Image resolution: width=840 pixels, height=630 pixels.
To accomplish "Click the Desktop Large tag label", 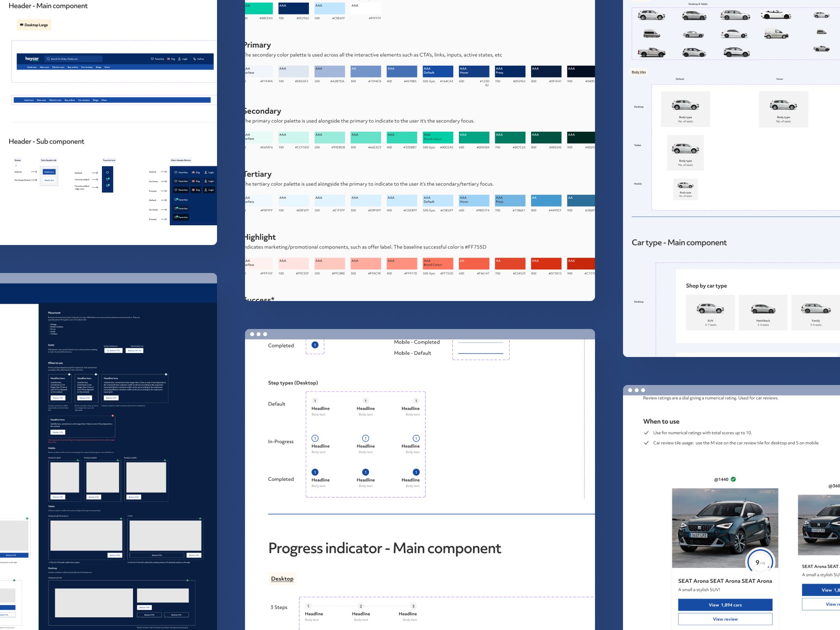I will (x=34, y=25).
